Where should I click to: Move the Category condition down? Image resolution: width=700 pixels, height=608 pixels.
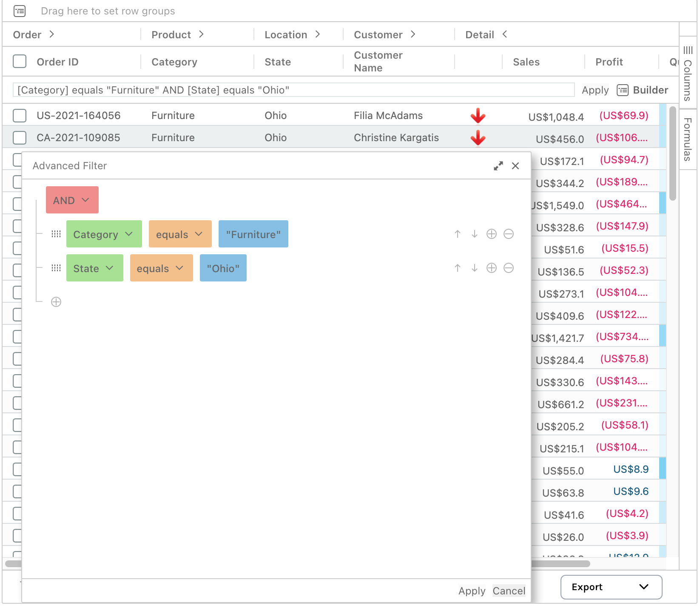[475, 234]
